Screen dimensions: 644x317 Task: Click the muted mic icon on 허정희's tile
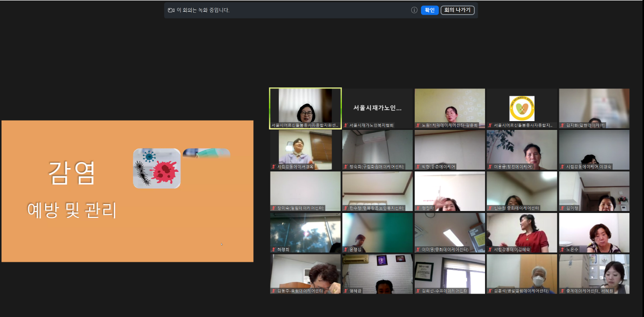point(273,250)
